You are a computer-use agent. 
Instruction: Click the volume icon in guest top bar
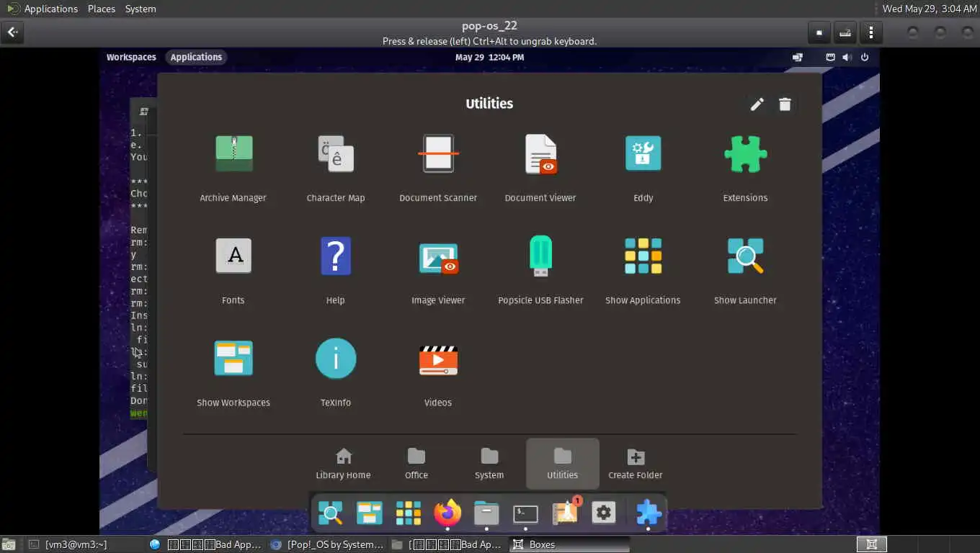[847, 57]
